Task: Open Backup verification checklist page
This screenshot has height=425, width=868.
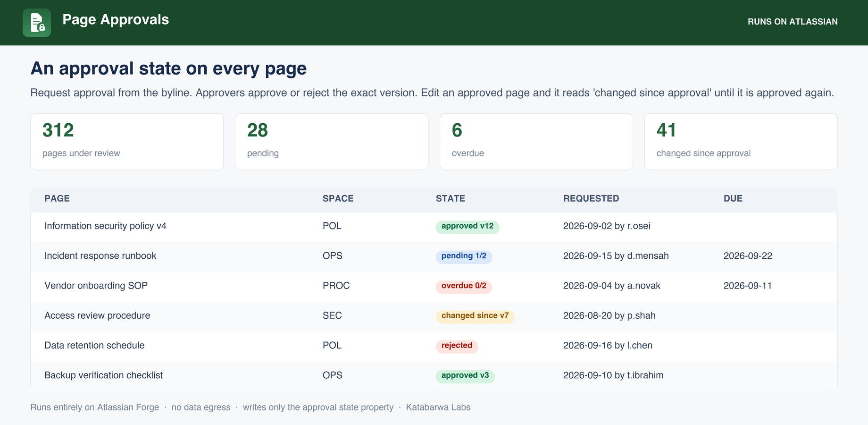Action: (x=103, y=375)
